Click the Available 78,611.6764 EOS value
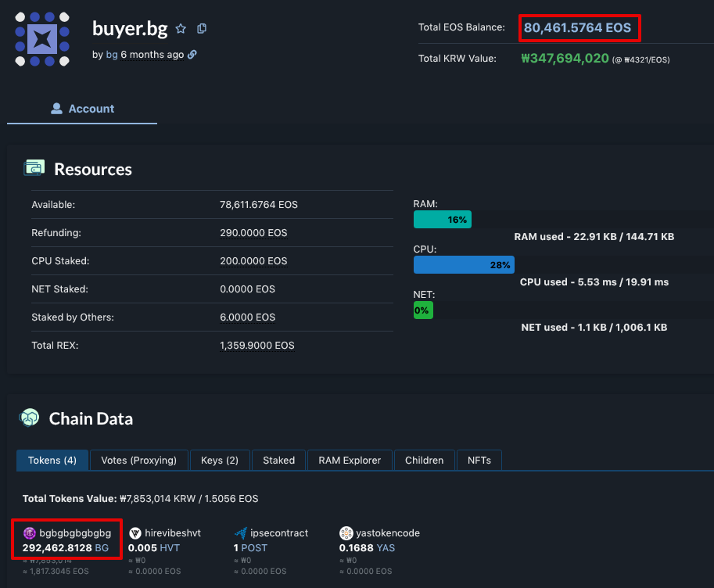This screenshot has height=588, width=714. click(x=259, y=205)
